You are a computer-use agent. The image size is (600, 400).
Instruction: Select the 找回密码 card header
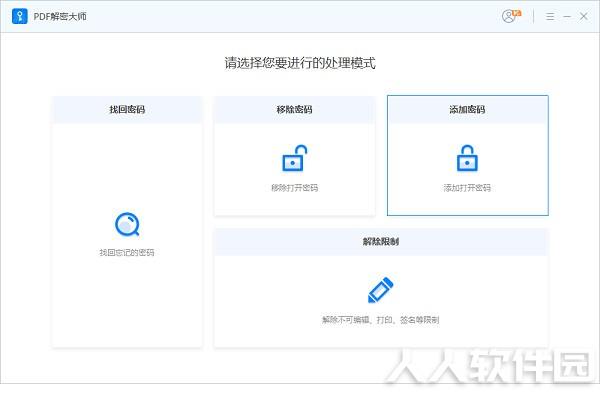point(127,109)
